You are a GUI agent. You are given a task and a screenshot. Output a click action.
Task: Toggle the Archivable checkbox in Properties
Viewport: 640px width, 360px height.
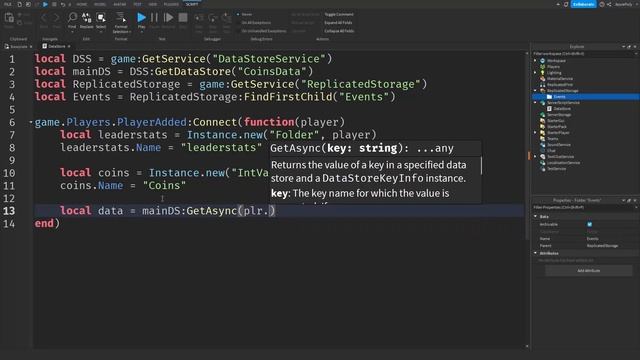click(x=589, y=224)
